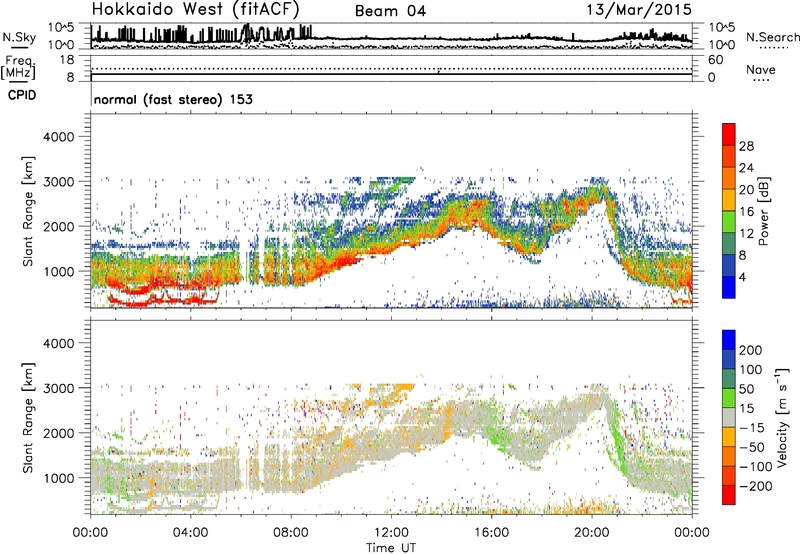Select the '28' label on Power colorbar
The width and height of the screenshot is (800, 554).
[746, 146]
